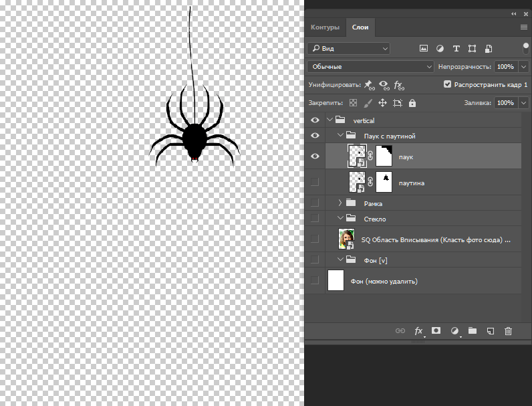Show the паутина layer
Screen dimensions: 532x406
click(315, 182)
